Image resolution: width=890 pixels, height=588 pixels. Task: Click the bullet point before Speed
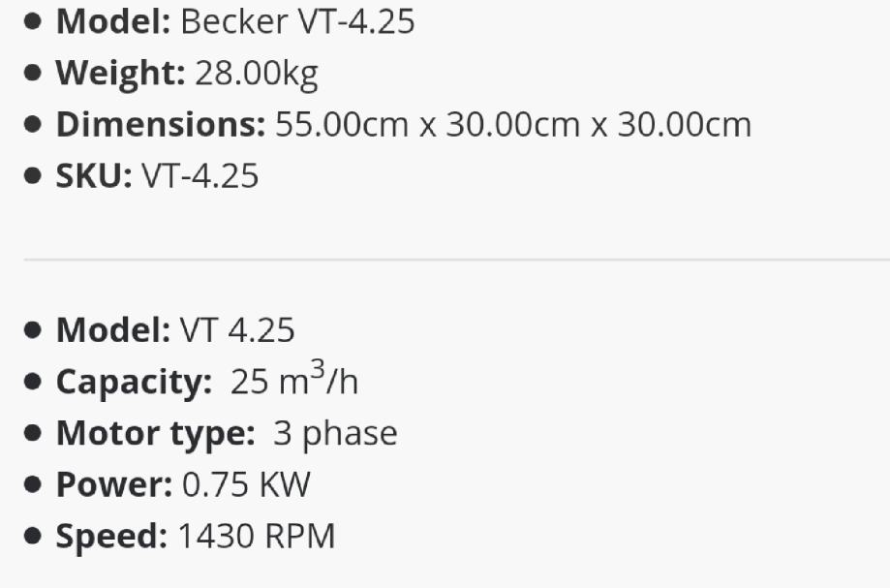[34, 536]
